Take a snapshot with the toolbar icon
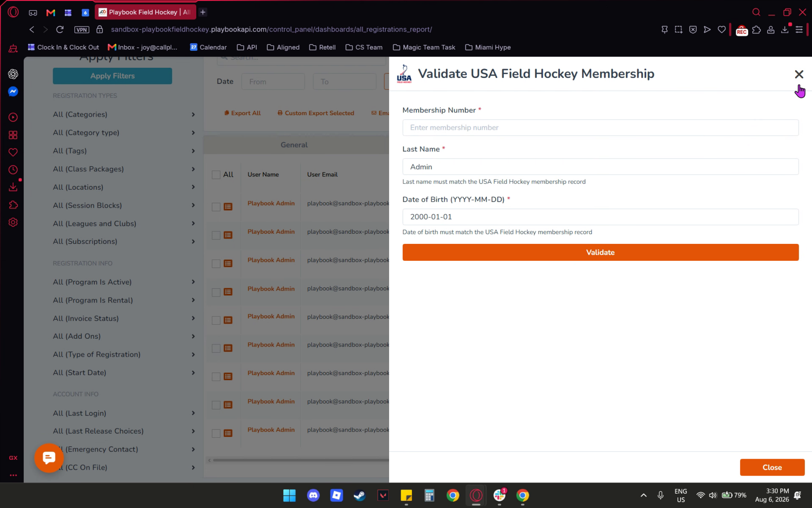Image resolution: width=812 pixels, height=508 pixels. [x=679, y=29]
